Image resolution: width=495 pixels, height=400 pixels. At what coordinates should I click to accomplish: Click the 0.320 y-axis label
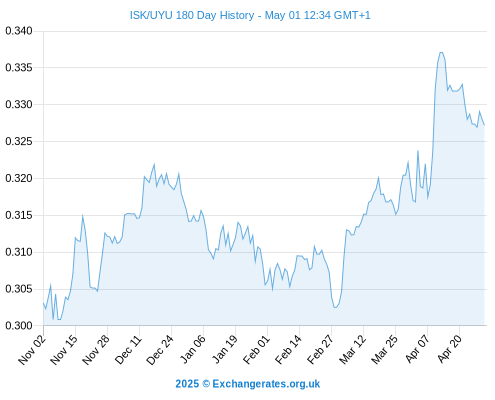[19, 178]
